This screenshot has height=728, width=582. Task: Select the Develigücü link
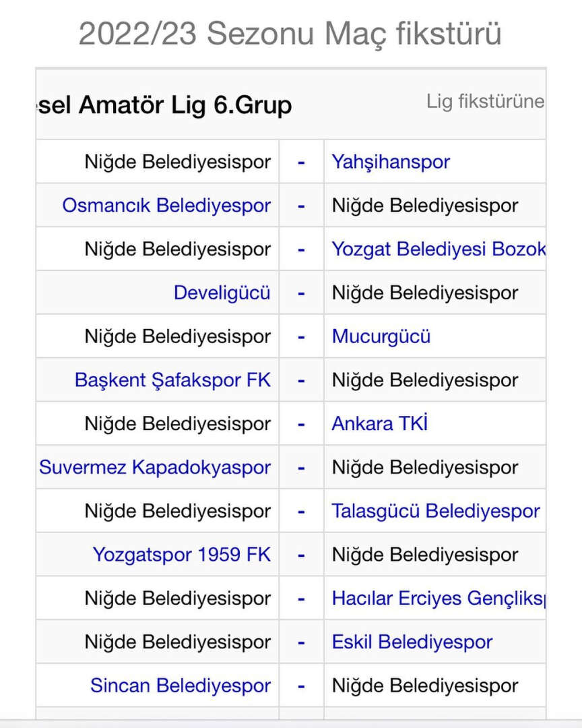222,293
